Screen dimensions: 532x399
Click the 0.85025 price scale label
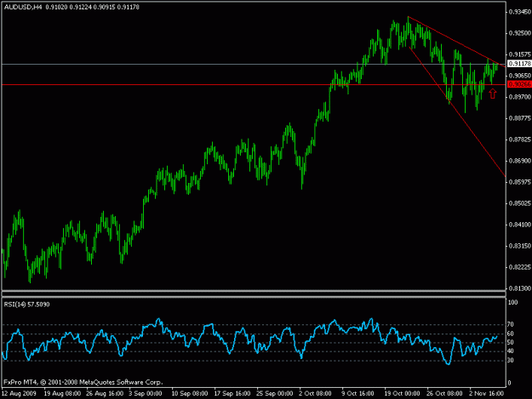(519, 203)
